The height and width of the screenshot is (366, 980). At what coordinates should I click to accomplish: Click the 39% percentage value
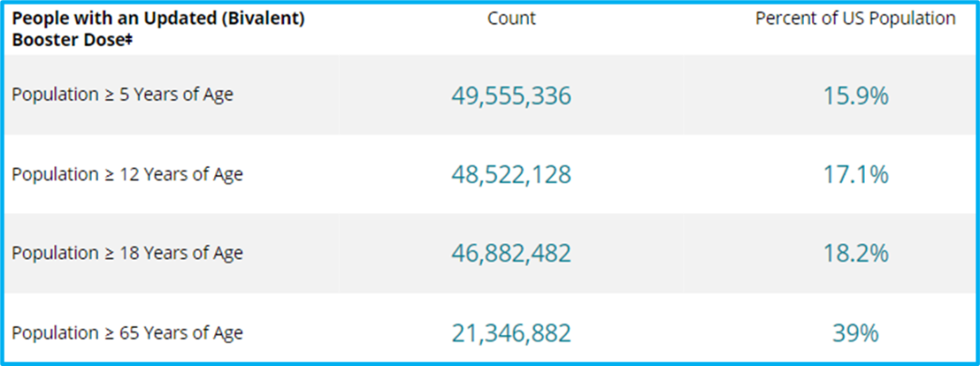pyautogui.click(x=855, y=333)
